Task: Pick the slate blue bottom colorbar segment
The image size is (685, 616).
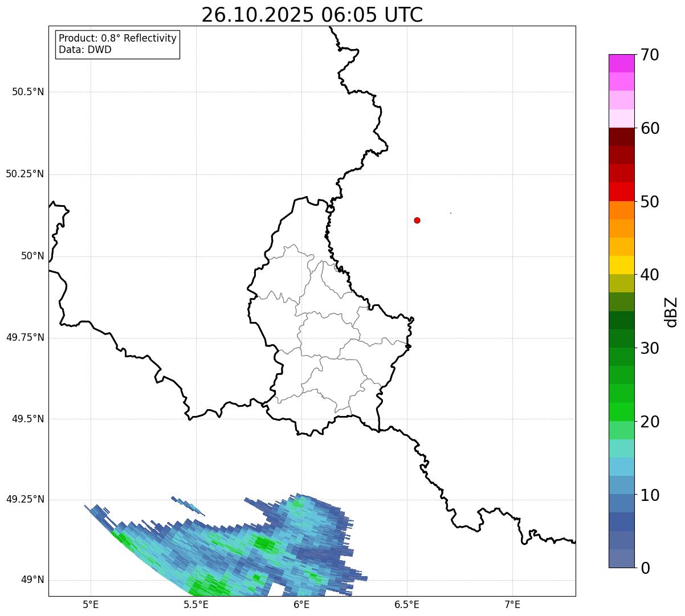Action: (x=621, y=558)
